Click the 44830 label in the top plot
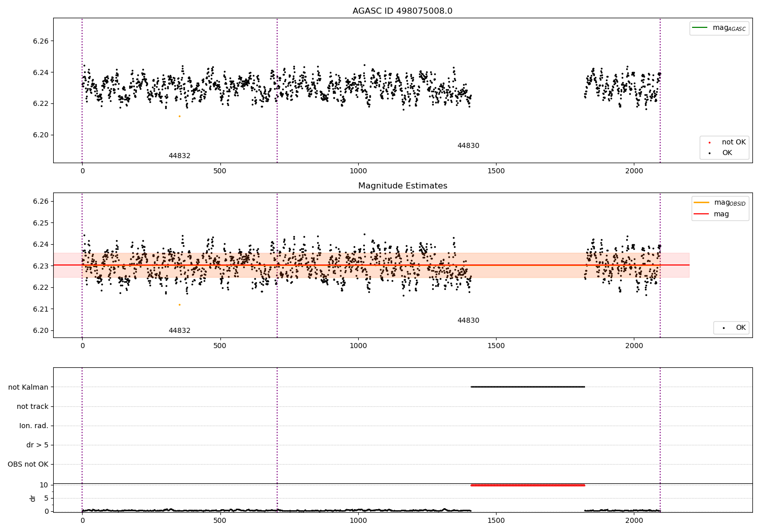Image resolution: width=760 pixels, height=532 pixels. click(468, 145)
